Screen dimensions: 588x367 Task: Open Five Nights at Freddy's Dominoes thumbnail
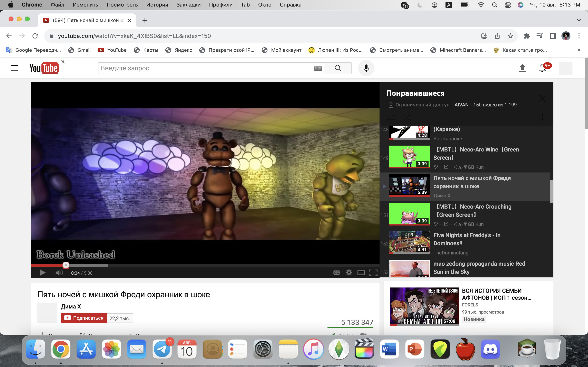click(409, 242)
